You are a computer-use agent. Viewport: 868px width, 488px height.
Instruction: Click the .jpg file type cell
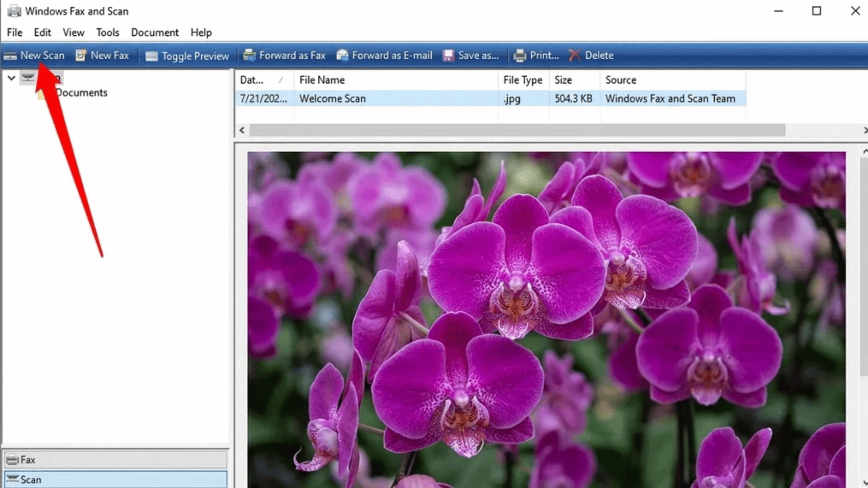click(x=512, y=99)
